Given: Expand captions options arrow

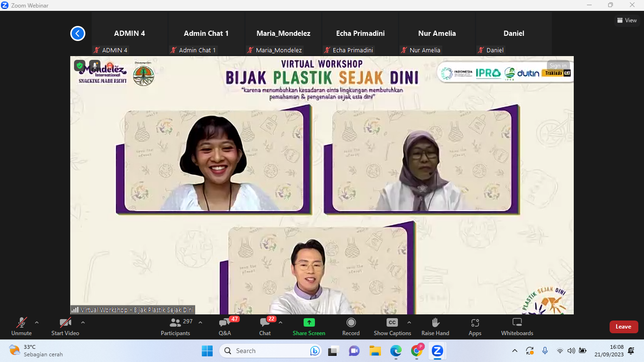Looking at the screenshot, I should [409, 323].
